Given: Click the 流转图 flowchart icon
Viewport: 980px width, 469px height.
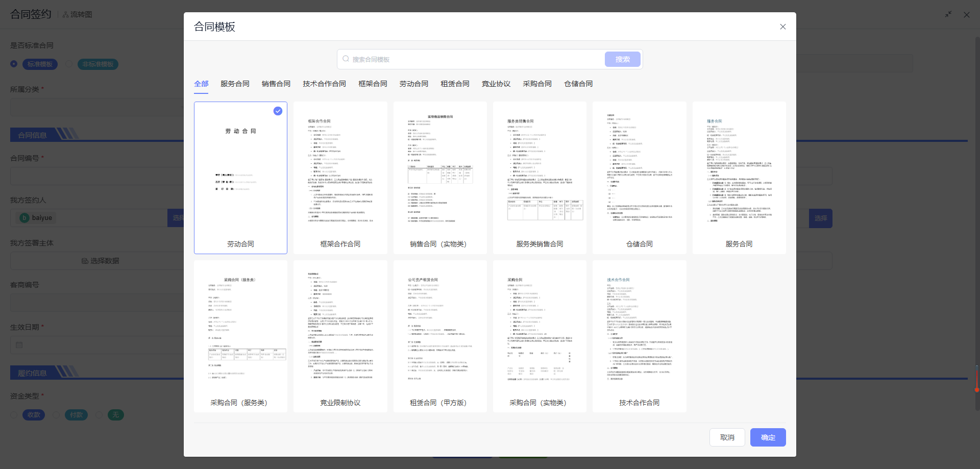Looking at the screenshot, I should coord(66,15).
